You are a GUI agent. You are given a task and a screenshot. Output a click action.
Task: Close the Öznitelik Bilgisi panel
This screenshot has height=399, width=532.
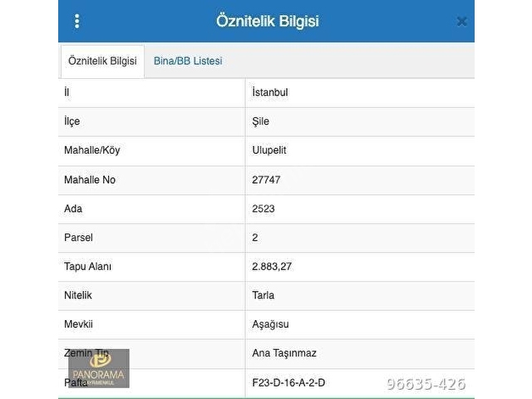[461, 22]
